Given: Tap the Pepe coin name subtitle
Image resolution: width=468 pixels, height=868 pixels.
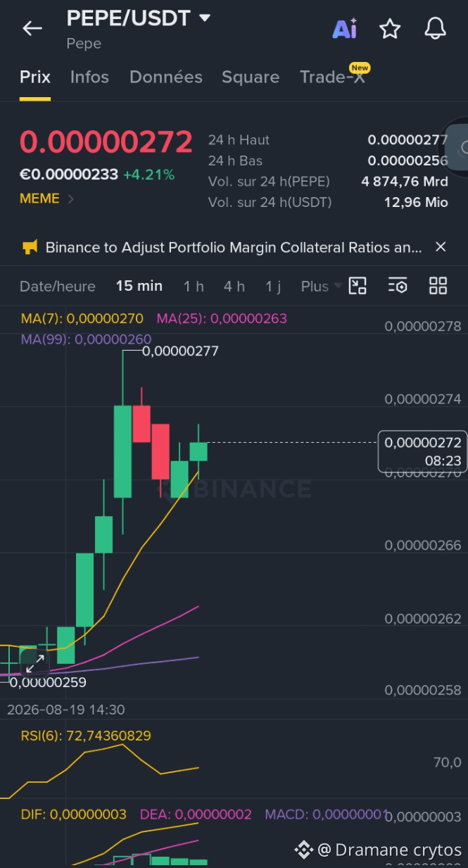Looking at the screenshot, I should coord(84,44).
